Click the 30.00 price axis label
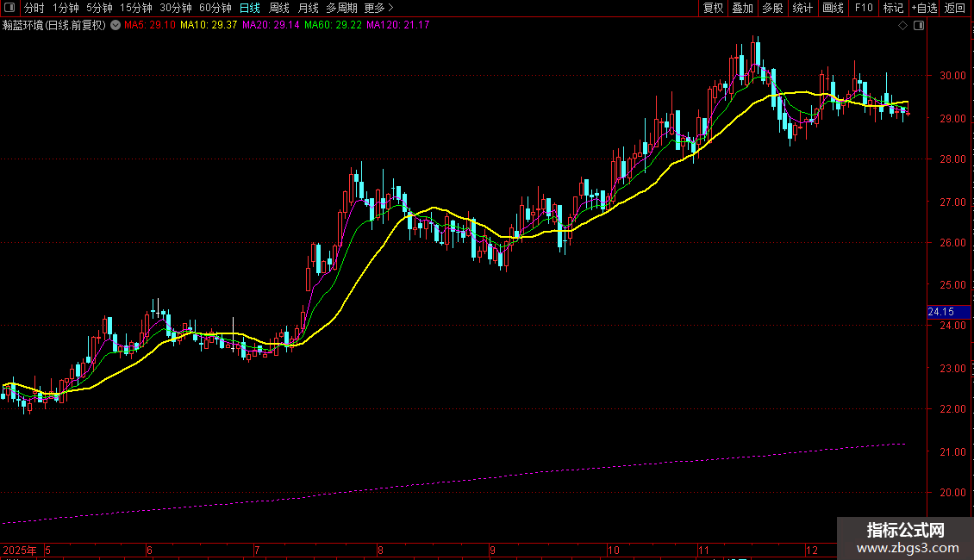974x560 pixels. click(x=952, y=76)
